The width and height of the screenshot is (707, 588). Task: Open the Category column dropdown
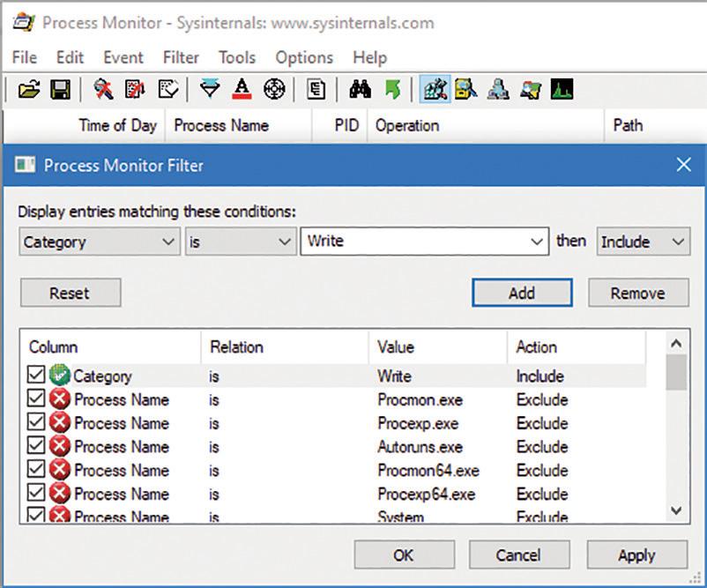[100, 242]
